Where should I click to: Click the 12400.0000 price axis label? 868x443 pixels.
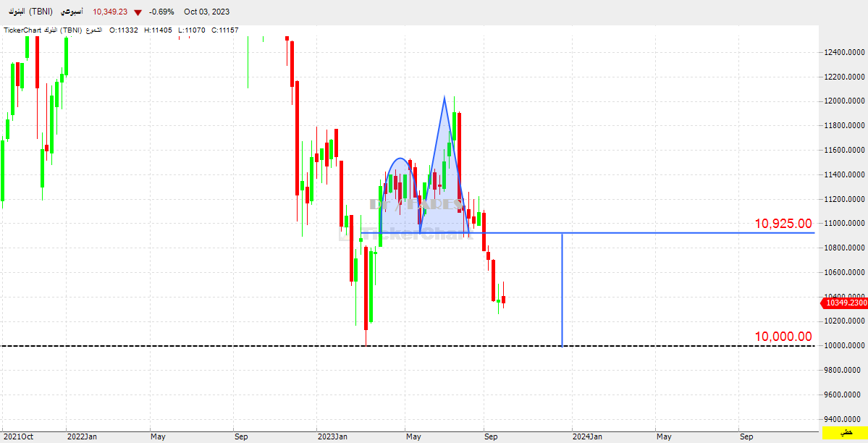(843, 53)
